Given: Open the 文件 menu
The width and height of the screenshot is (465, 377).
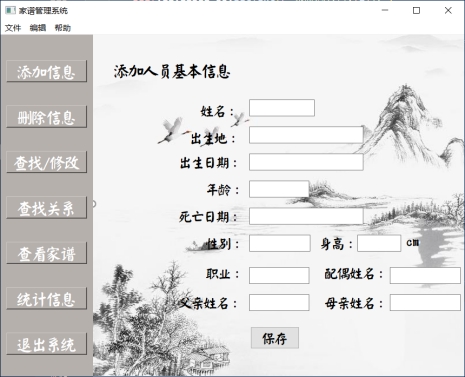Looking at the screenshot, I should pyautogui.click(x=13, y=28).
